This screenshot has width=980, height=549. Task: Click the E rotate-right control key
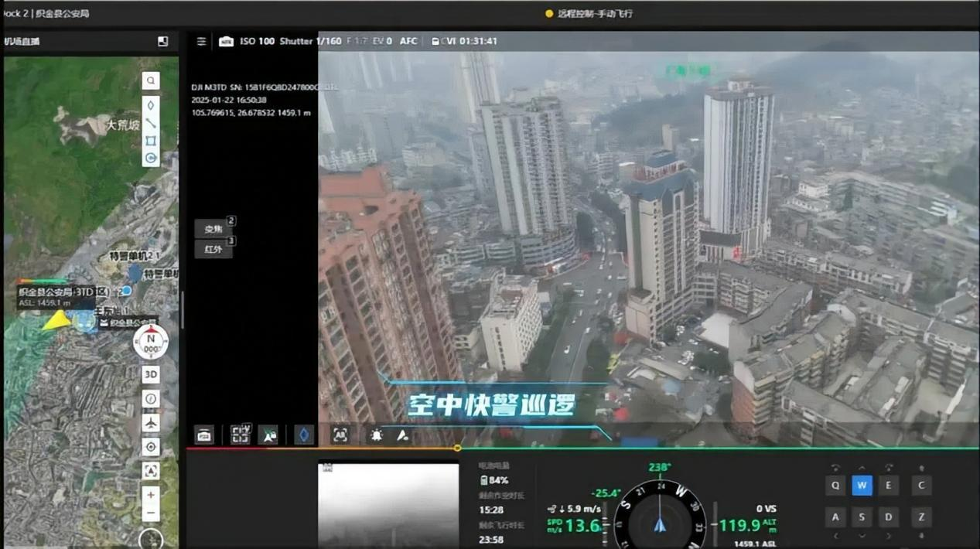[x=889, y=486]
